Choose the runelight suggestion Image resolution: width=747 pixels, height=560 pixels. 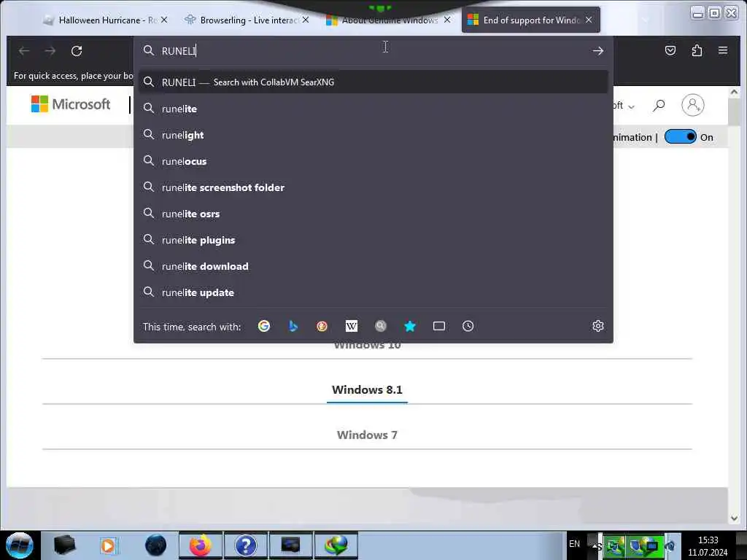click(x=373, y=135)
